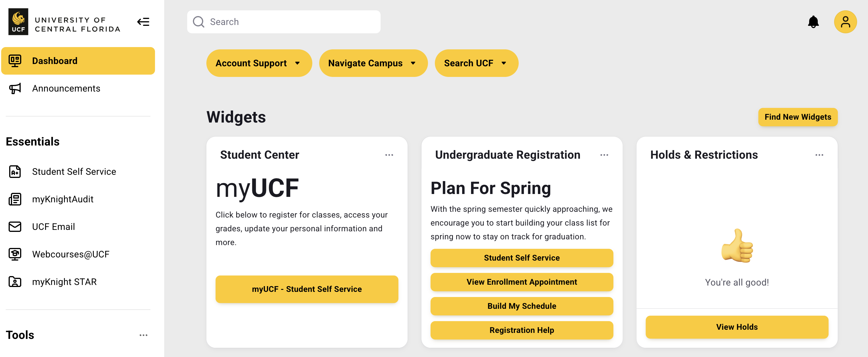This screenshot has width=868, height=357.
Task: Select the Student Self Service sidebar icon
Action: click(15, 171)
